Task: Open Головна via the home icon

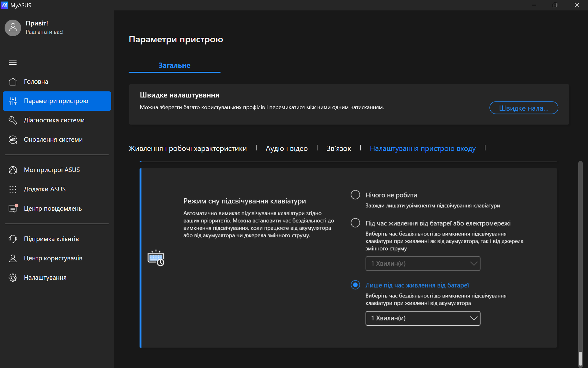Action: click(13, 82)
